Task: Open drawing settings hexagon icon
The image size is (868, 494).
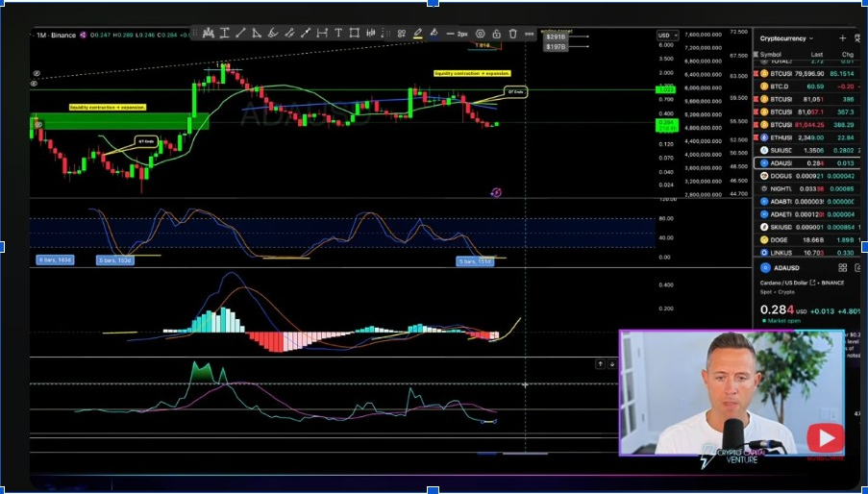Action: point(480,34)
